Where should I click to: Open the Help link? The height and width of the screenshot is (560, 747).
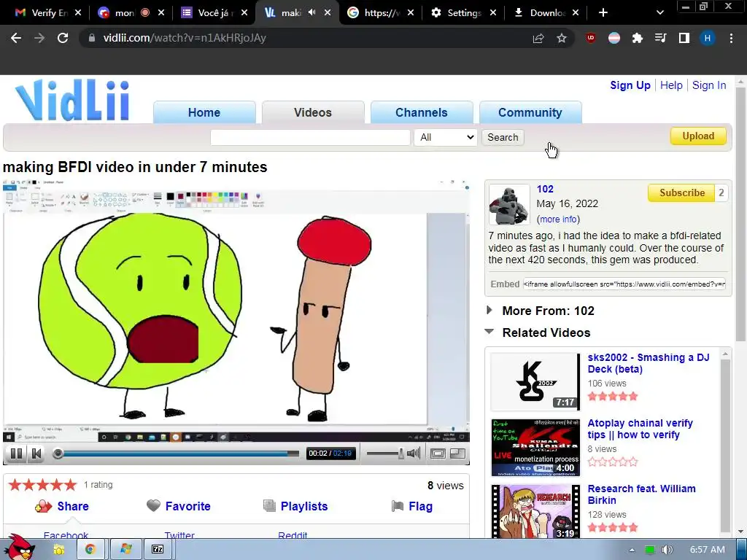(671, 85)
